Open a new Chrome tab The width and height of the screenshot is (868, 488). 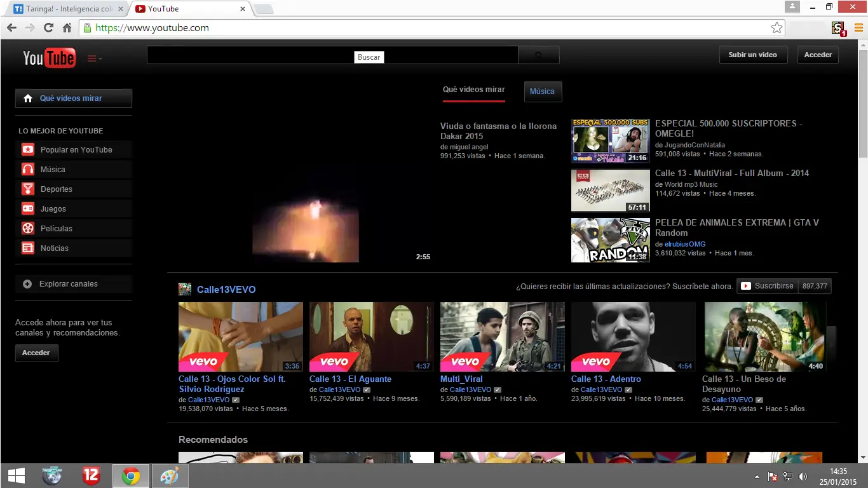[x=264, y=9]
